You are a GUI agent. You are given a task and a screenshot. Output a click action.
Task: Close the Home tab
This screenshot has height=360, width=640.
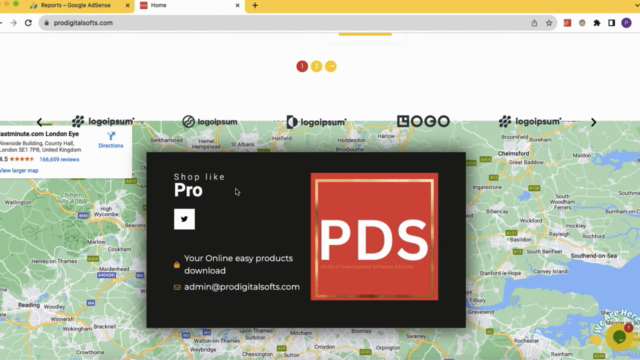pyautogui.click(x=238, y=5)
